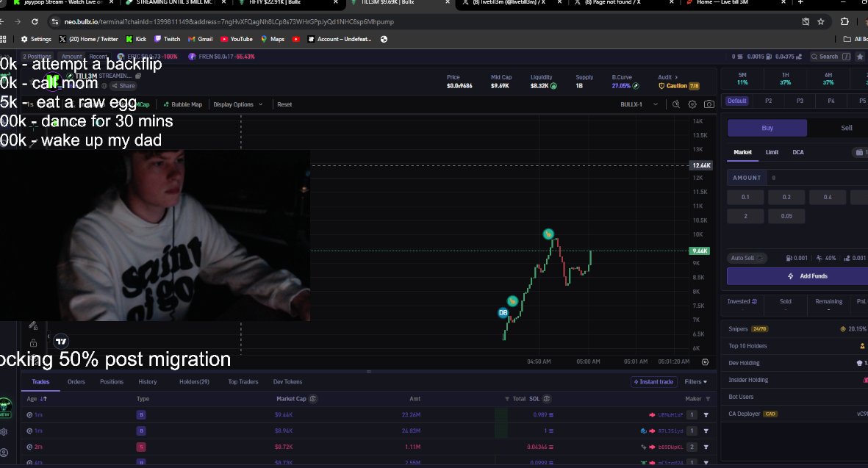This screenshot has width=868, height=468.
Task: Reload the browser page
Action: 35,21
